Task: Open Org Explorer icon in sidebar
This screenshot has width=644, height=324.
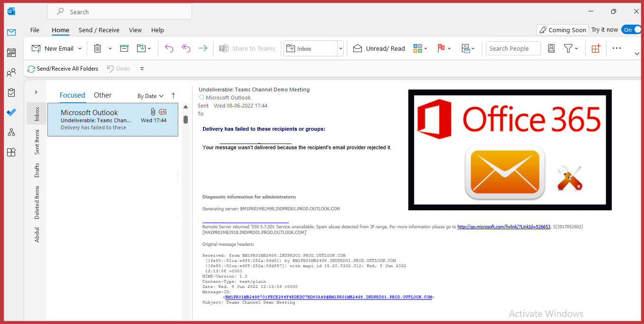Action: (11, 132)
